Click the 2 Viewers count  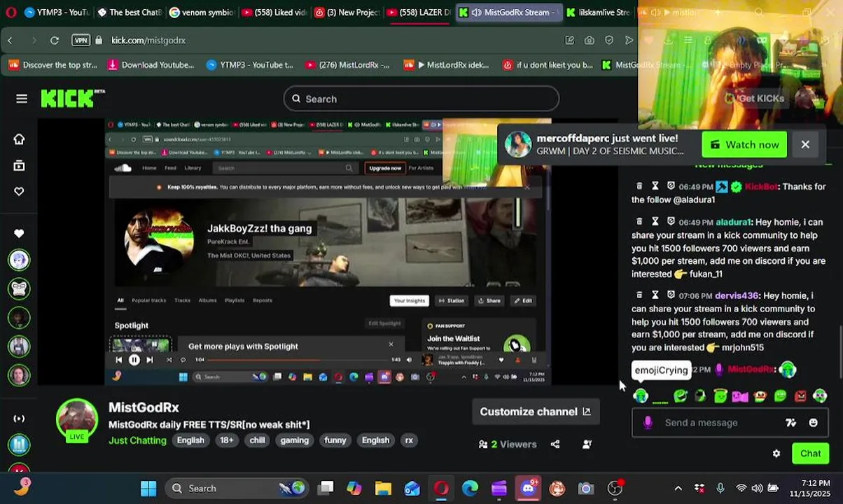(x=508, y=444)
